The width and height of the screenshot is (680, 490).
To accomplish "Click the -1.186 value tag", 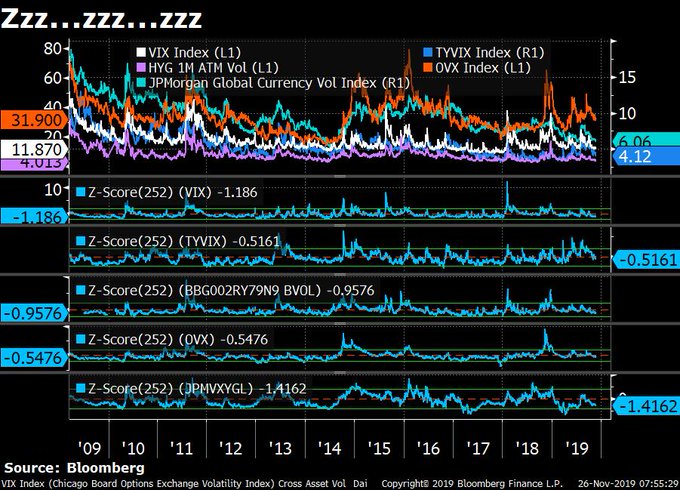I will [x=33, y=216].
